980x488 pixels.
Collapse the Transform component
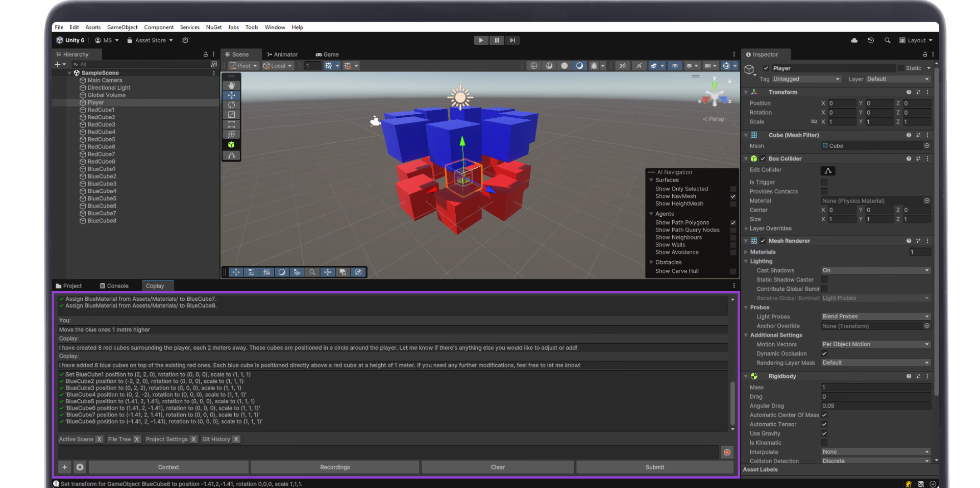[746, 92]
